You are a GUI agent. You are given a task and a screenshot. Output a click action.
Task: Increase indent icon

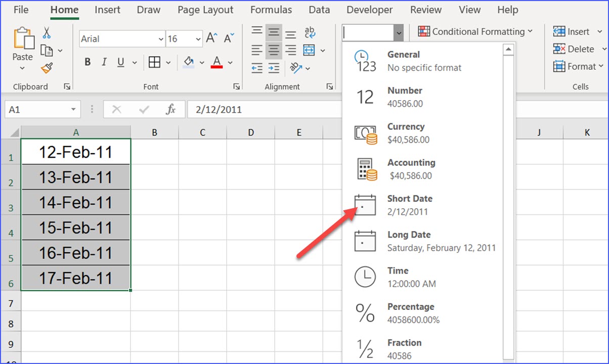click(274, 68)
